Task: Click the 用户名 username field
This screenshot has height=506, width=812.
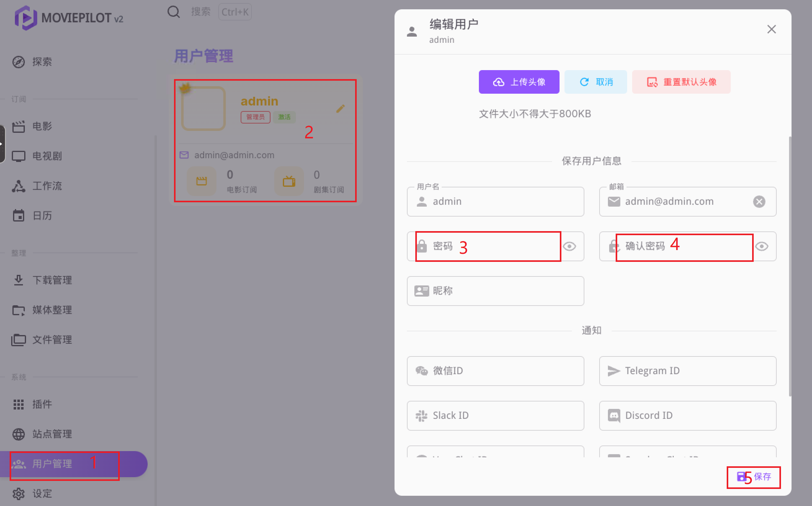Action: [x=496, y=201]
